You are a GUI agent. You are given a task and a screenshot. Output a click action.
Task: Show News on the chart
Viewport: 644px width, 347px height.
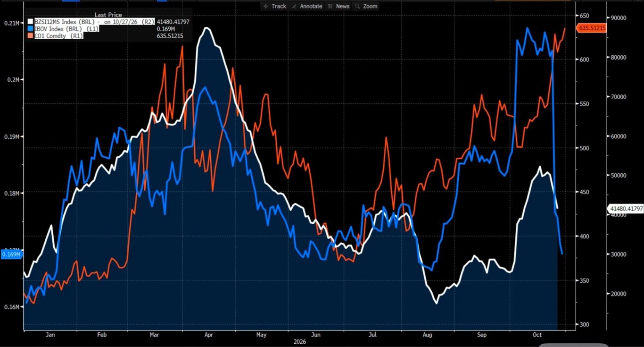click(339, 6)
